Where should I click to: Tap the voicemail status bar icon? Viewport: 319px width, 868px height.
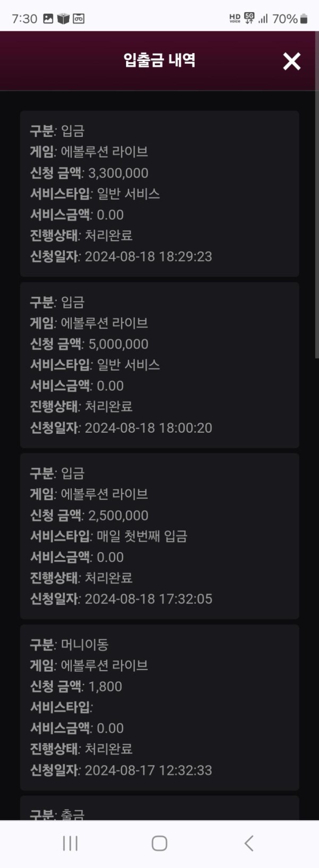pos(79,19)
